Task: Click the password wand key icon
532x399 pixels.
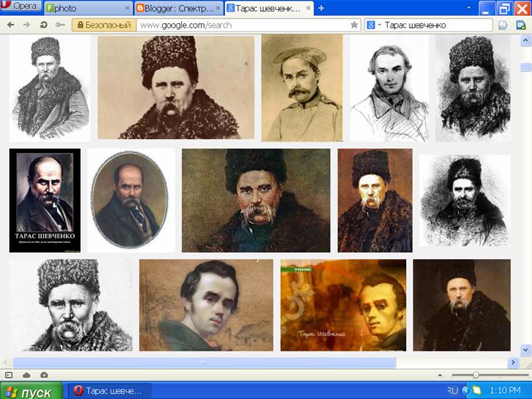Action: 60,24
